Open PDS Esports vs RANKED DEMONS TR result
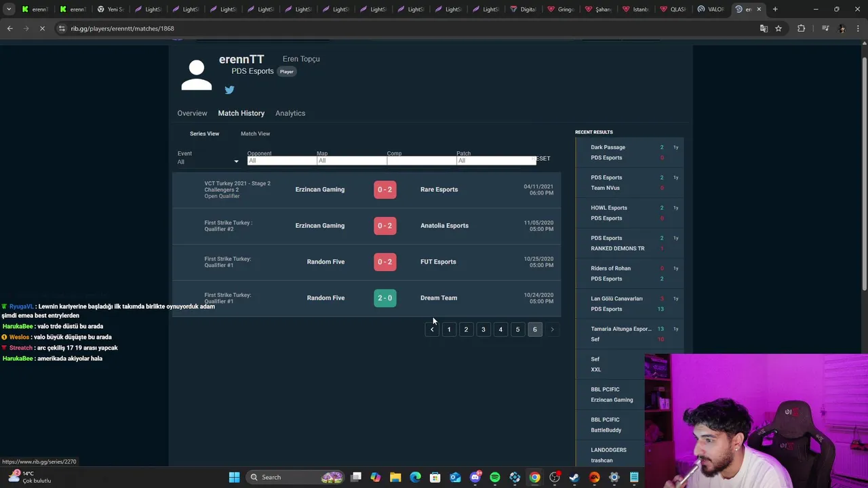 [629, 243]
